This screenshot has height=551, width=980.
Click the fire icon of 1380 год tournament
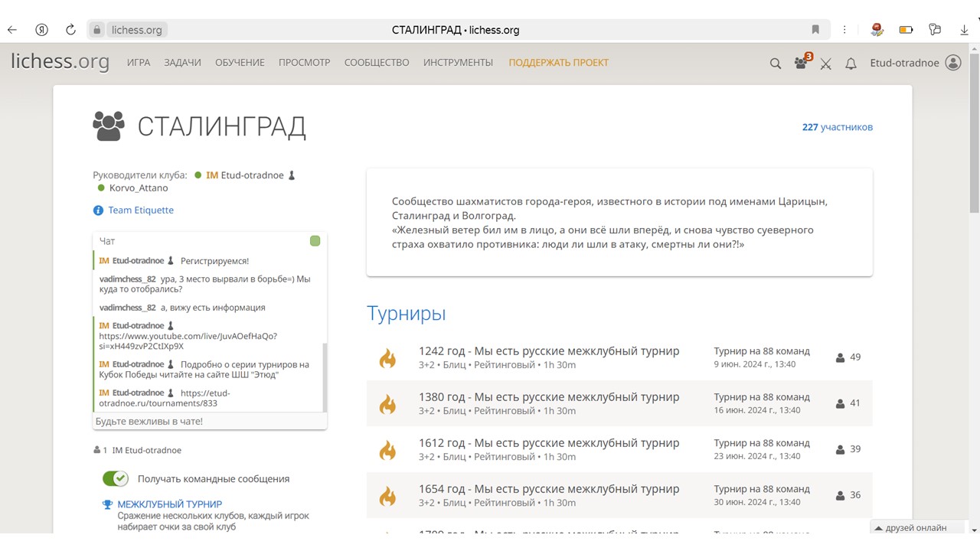pos(388,403)
